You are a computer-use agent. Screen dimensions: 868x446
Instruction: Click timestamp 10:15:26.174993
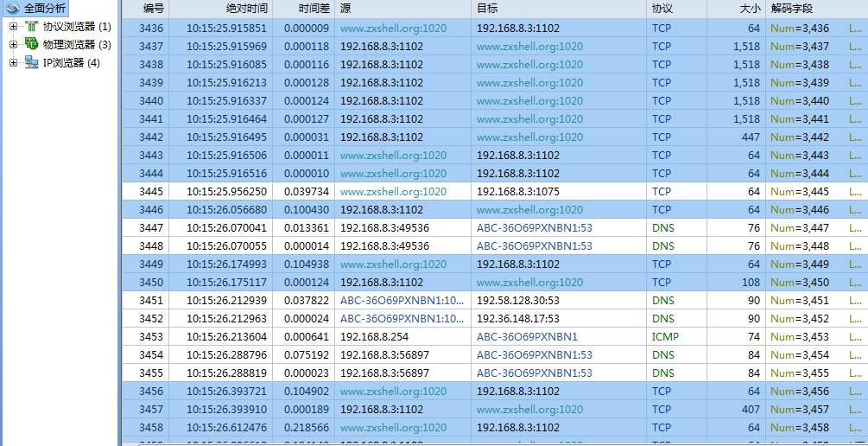pyautogui.click(x=226, y=264)
